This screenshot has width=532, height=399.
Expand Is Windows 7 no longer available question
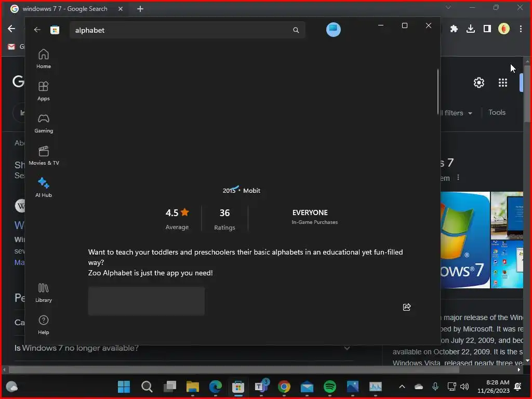[x=183, y=348]
